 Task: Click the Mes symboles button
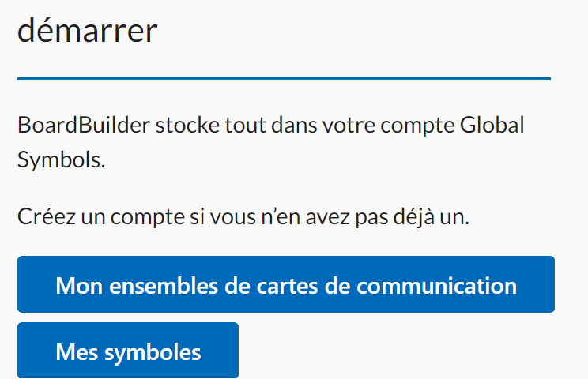tap(127, 351)
